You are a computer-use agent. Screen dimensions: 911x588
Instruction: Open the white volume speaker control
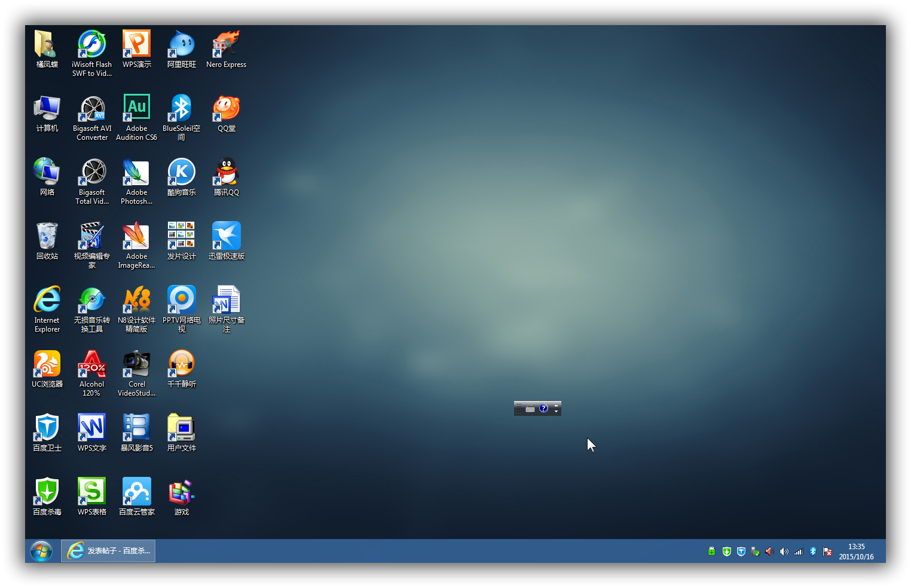click(x=784, y=552)
